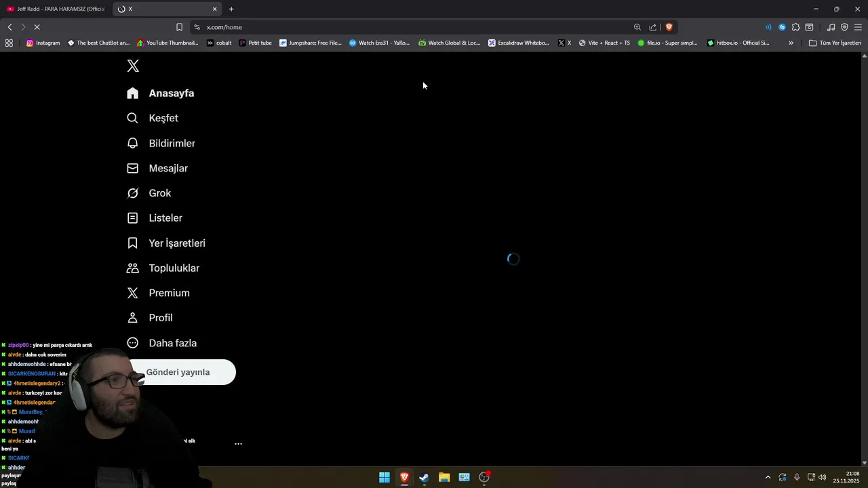Open Anasayfa home page
868x488 pixels.
161,94
